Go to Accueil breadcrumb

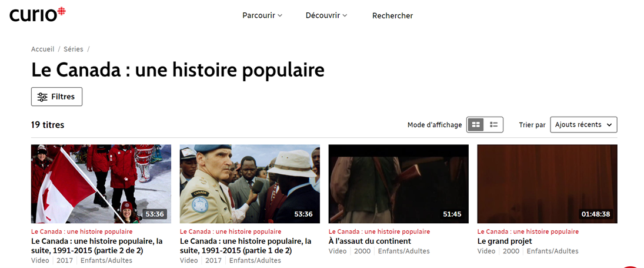pos(43,49)
